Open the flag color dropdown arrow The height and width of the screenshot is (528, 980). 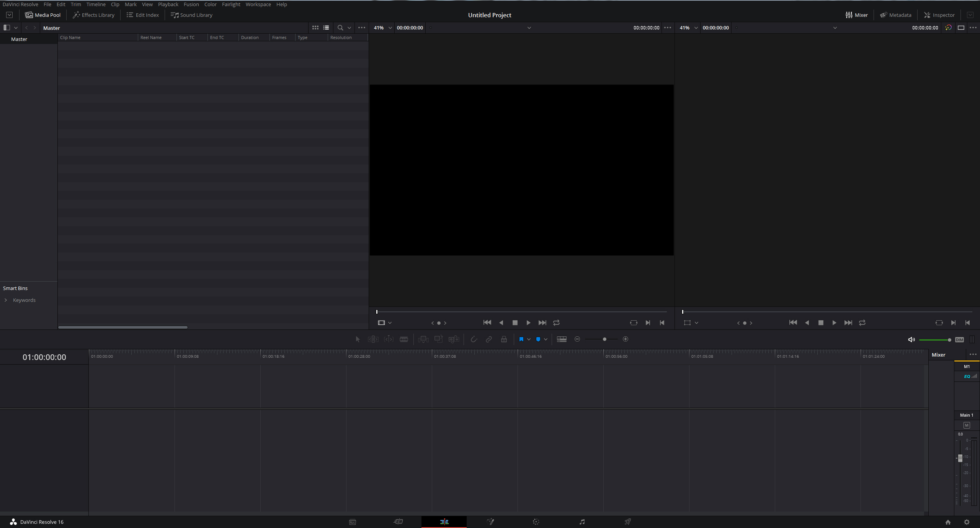tap(529, 339)
